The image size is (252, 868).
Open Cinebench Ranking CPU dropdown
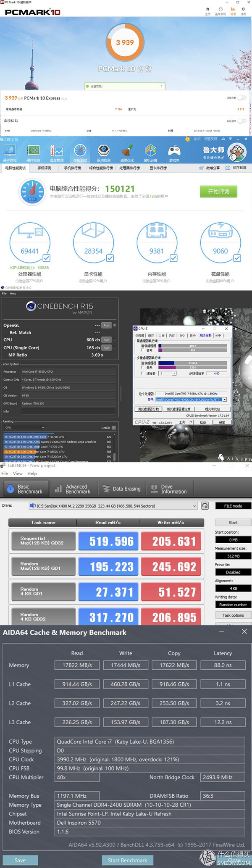(25, 428)
